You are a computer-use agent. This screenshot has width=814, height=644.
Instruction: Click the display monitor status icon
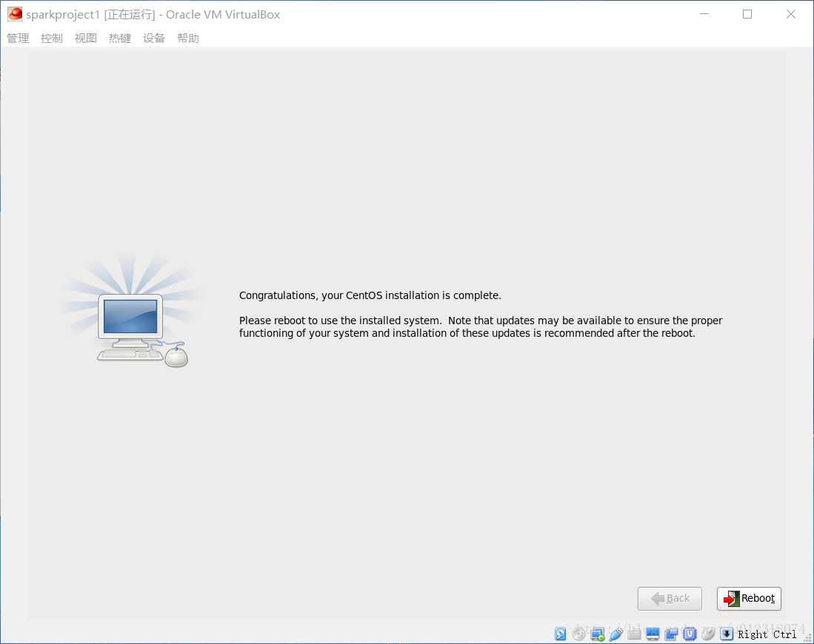tap(653, 634)
